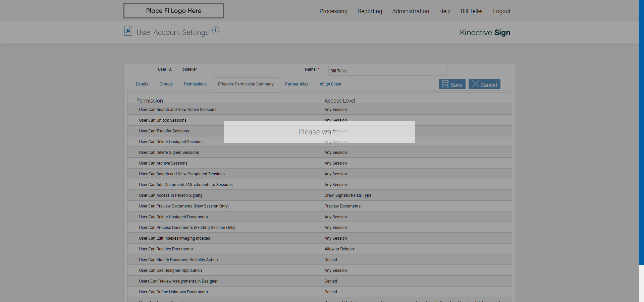This screenshot has width=644, height=302.
Task: Open the Reporting menu
Action: 370,11
